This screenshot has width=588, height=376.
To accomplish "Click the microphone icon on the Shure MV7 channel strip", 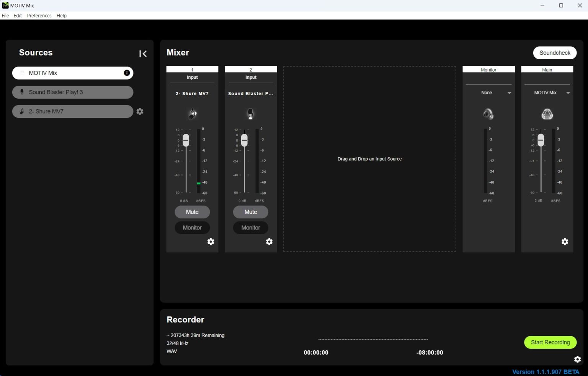I will point(192,113).
